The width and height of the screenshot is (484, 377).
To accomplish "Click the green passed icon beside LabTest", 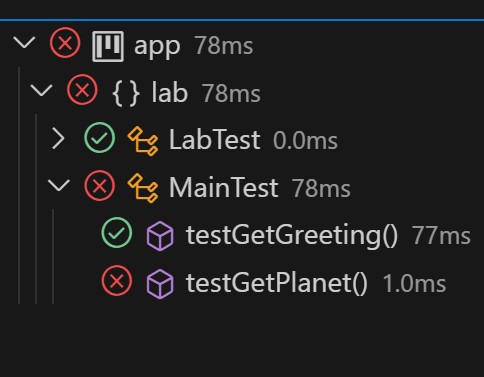I will coord(100,138).
